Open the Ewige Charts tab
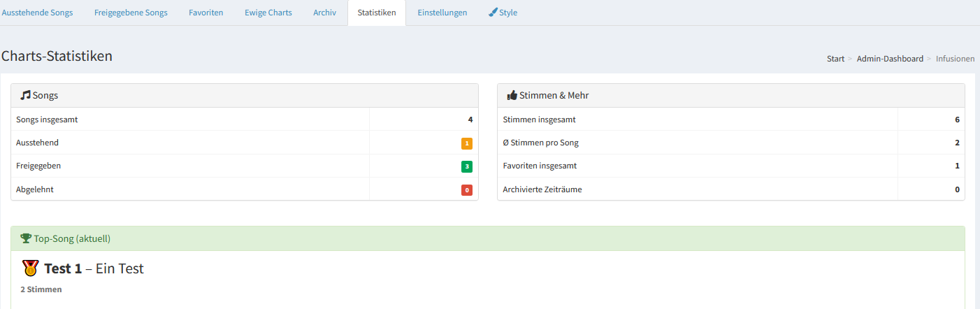Image resolution: width=980 pixels, height=309 pixels. 268,13
